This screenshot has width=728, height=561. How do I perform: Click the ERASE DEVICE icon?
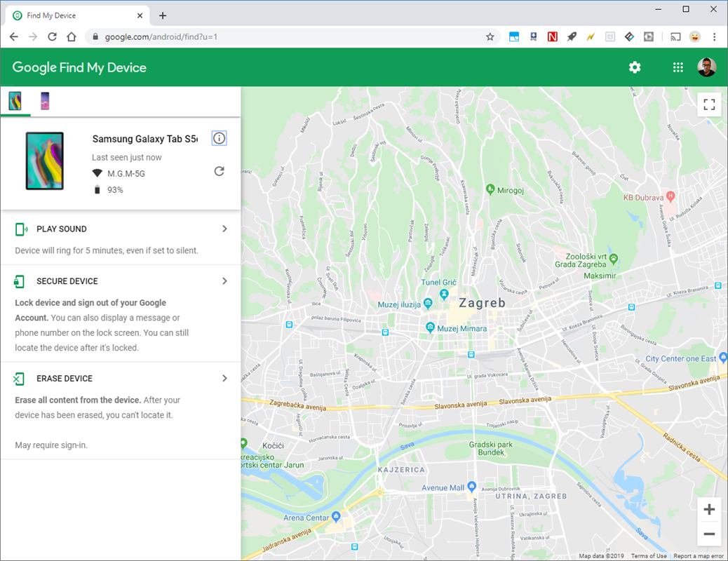point(18,379)
